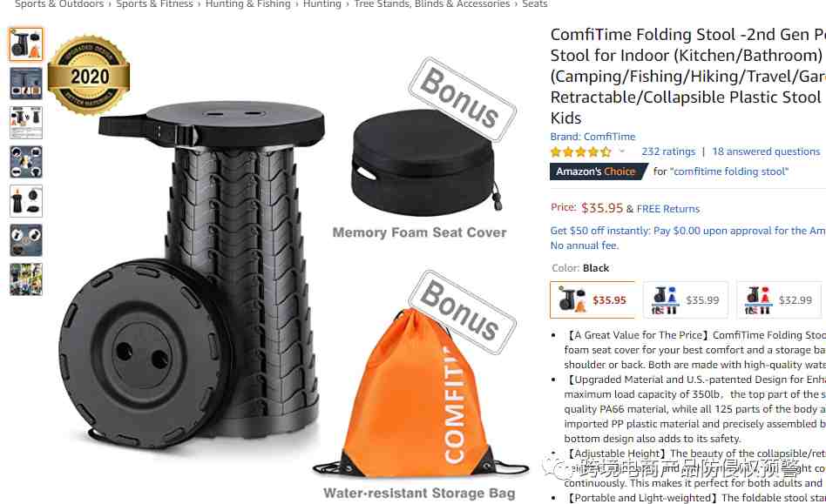Go to Hunting & Fishing breadcrumb

247,4
